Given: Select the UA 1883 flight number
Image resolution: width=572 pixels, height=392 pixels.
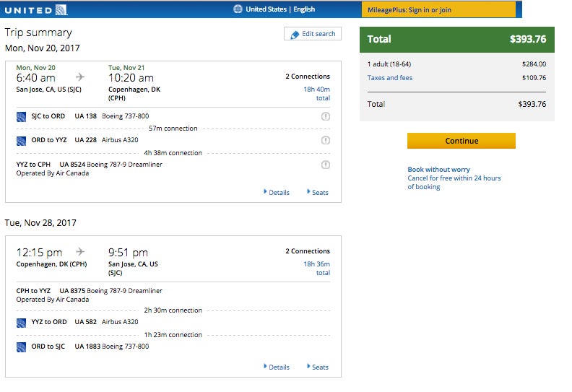Looking at the screenshot, I should [87, 346].
